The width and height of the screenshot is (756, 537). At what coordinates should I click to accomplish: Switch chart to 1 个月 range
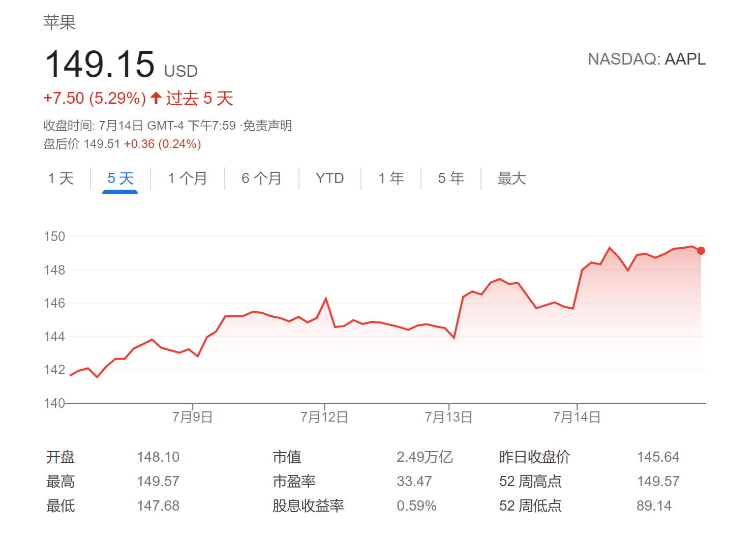click(188, 178)
